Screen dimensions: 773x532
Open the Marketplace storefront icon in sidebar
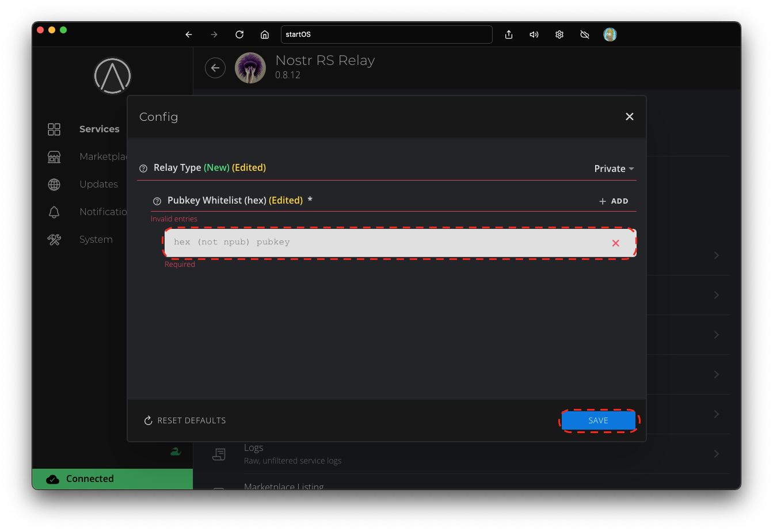click(x=54, y=156)
